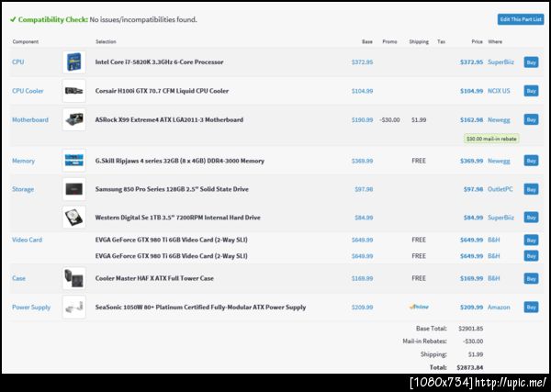Click the Base Total value $2901.85
The height and width of the screenshot is (392, 551).
470,329
